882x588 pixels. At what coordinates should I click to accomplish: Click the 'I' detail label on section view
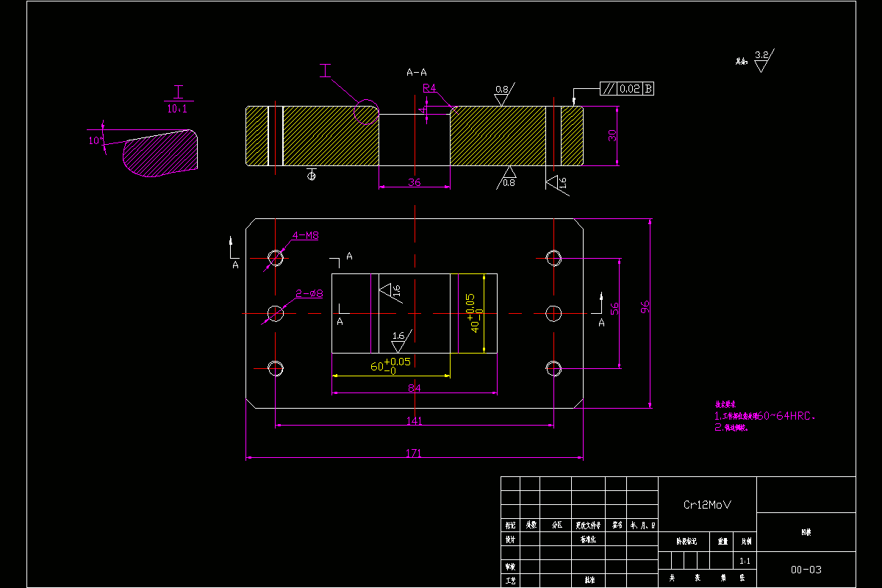pyautogui.click(x=326, y=70)
